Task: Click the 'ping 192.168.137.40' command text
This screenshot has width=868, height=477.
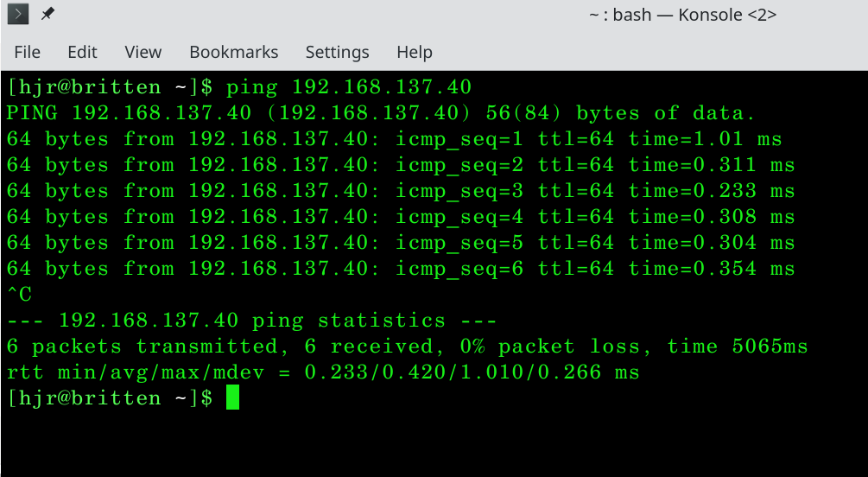Action: tap(349, 87)
